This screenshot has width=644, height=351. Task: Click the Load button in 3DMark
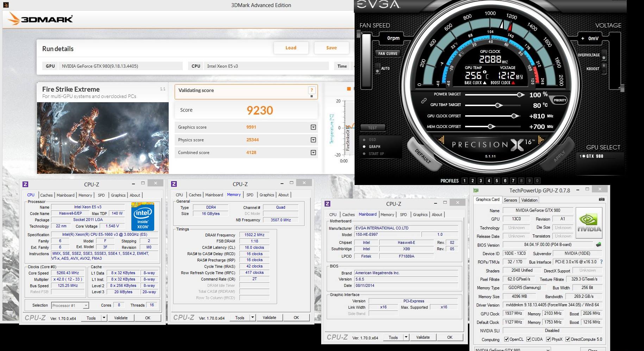click(291, 48)
